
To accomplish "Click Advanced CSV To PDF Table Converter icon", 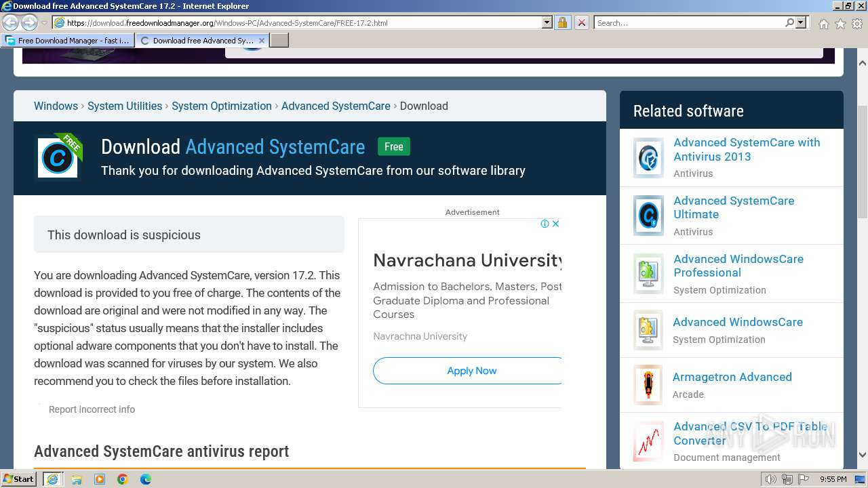I will pyautogui.click(x=648, y=441).
